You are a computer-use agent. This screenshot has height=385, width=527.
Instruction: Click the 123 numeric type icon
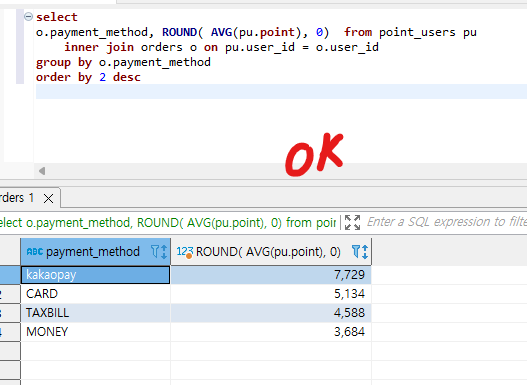point(185,252)
